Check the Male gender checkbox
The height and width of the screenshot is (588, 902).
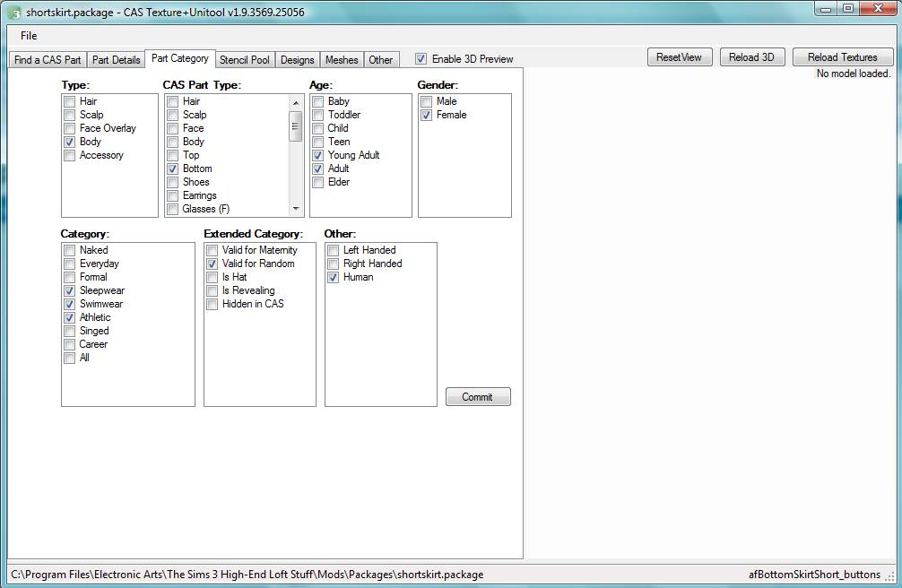[427, 102]
